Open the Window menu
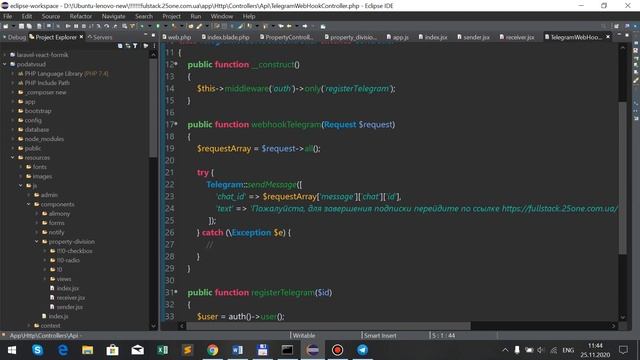 point(222,16)
